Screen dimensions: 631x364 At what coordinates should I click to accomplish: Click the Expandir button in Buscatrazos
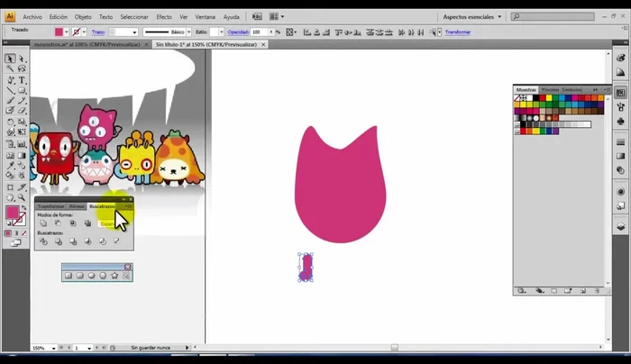point(107,223)
